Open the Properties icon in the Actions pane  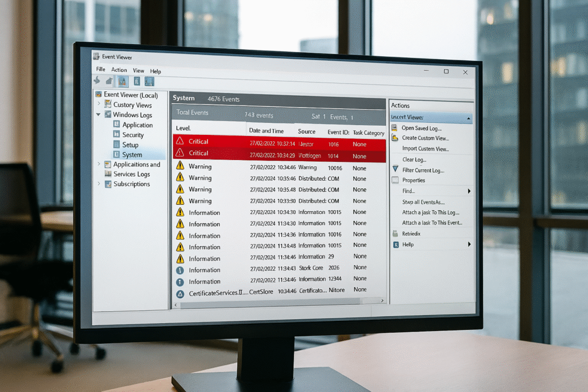pyautogui.click(x=395, y=180)
